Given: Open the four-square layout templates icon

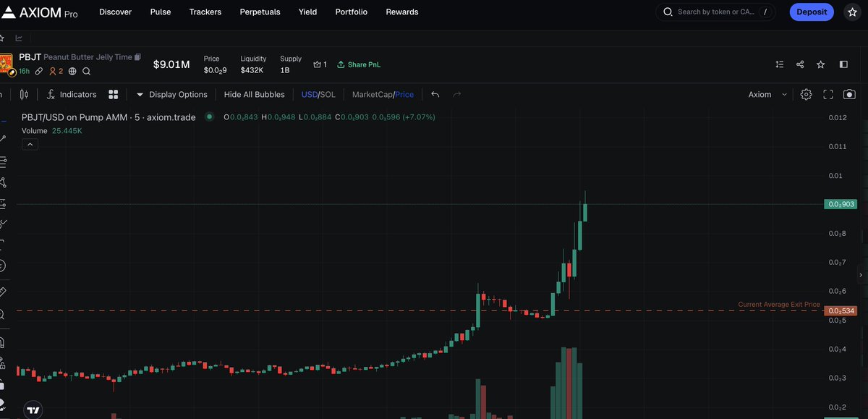Looking at the screenshot, I should [x=113, y=94].
